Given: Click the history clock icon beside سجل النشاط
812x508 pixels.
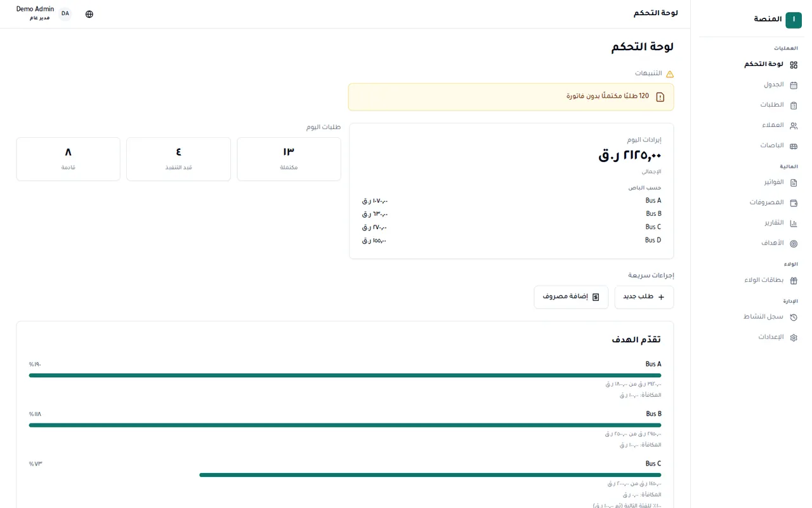Looking at the screenshot, I should 794,317.
